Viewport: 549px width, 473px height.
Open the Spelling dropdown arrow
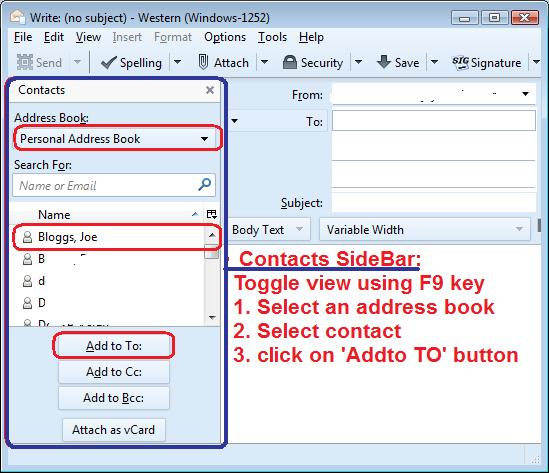(x=178, y=62)
